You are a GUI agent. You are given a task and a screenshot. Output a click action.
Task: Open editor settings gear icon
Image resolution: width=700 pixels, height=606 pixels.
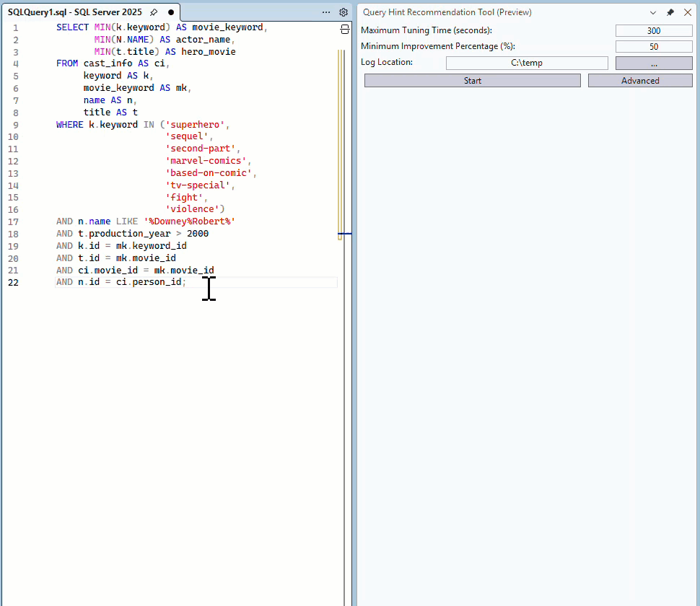click(344, 12)
